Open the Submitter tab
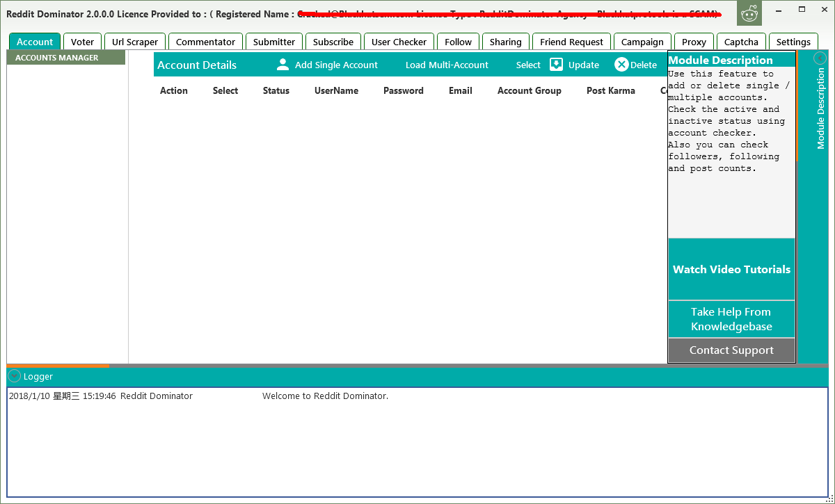 pos(274,42)
